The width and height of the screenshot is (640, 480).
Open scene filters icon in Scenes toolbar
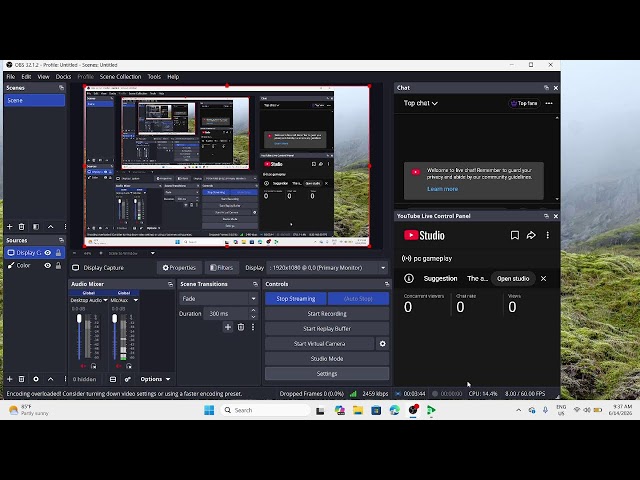point(36,227)
